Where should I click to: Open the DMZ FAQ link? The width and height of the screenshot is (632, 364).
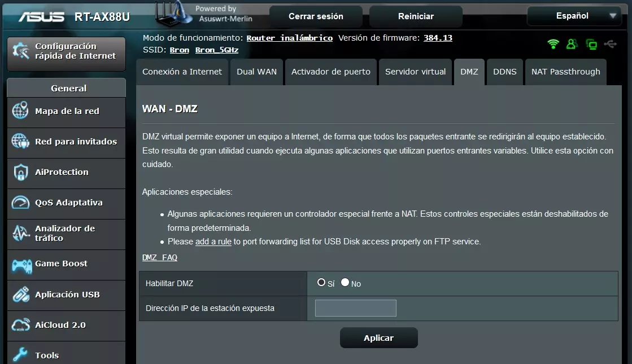(159, 257)
